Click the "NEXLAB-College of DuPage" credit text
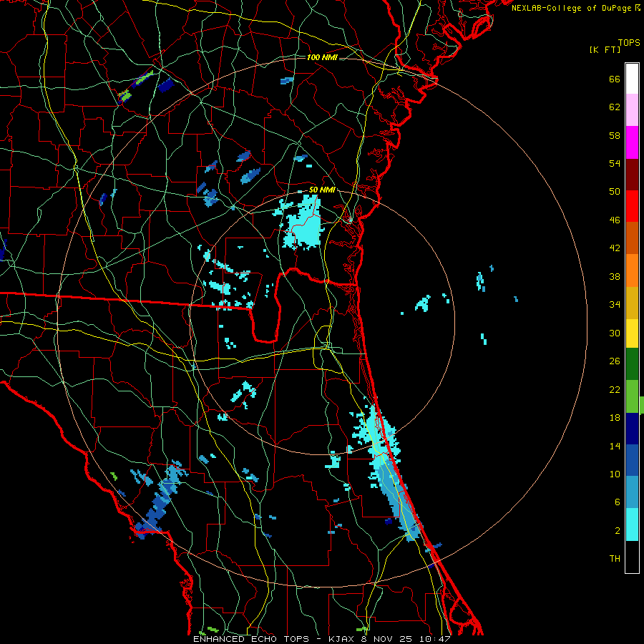The width and height of the screenshot is (644, 644). tap(571, 8)
